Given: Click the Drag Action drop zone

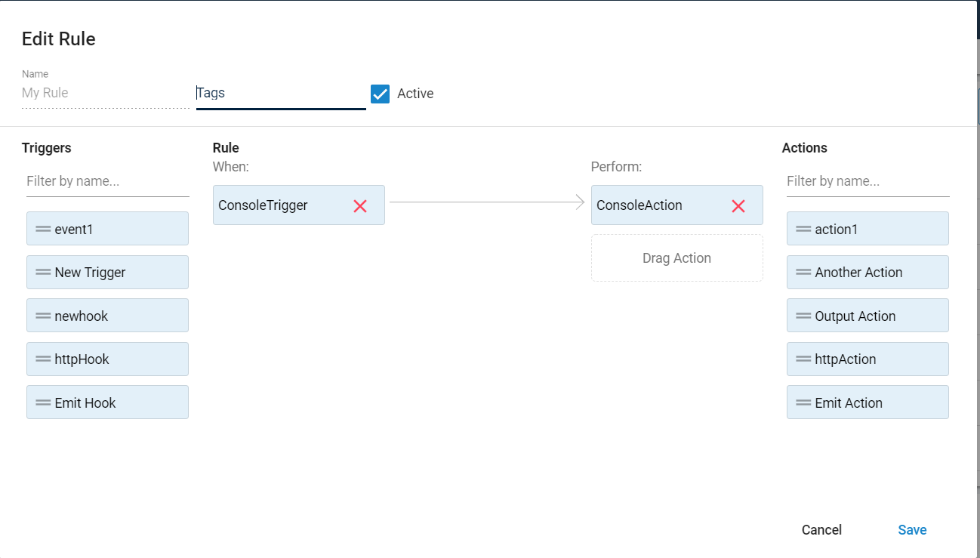Looking at the screenshot, I should pyautogui.click(x=676, y=258).
